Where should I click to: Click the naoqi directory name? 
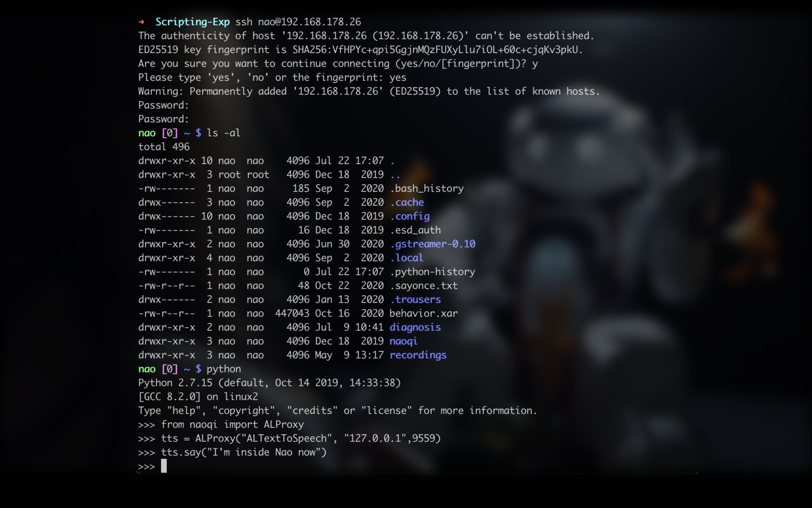click(x=403, y=341)
